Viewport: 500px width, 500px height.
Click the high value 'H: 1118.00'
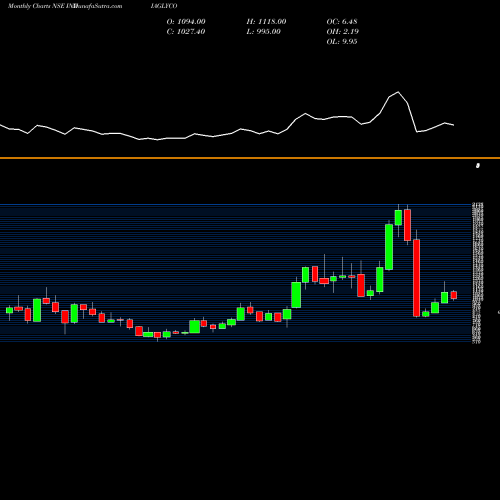click(x=266, y=22)
